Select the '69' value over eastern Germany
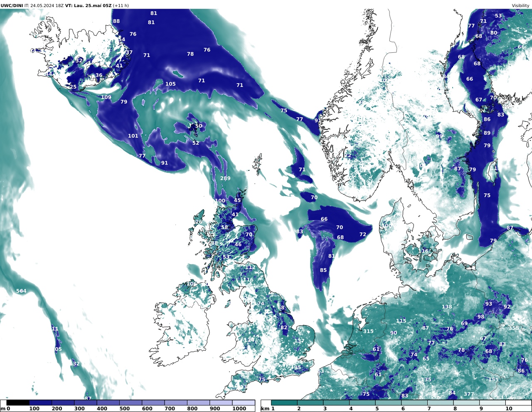This screenshot has width=532, height=412. (464, 323)
